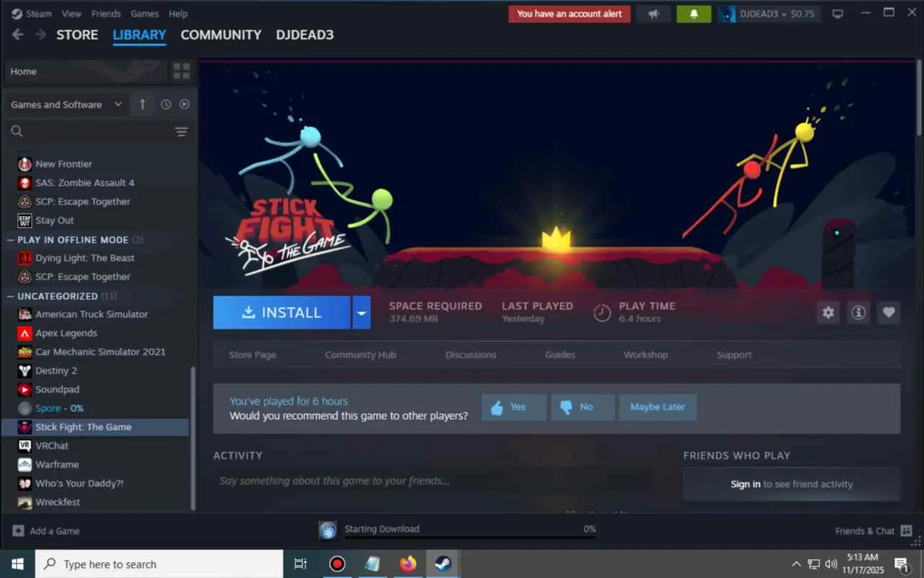
Task: Go to the STORE tab
Action: [x=77, y=35]
